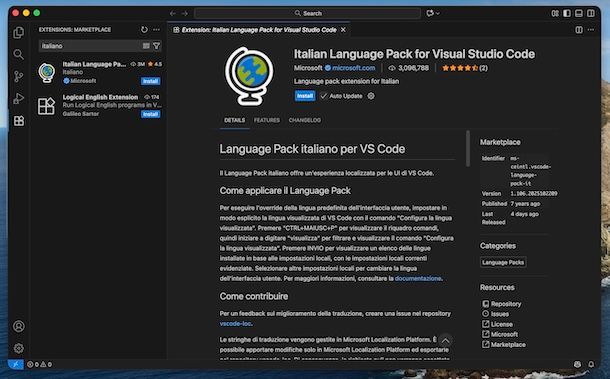
Task: Select the Extension: Italian Language Pack editor tab
Action: click(x=259, y=30)
